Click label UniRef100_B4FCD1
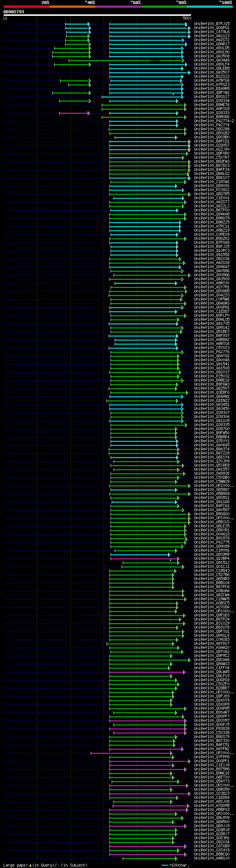This screenshot has width=236, height=868. (212, 141)
